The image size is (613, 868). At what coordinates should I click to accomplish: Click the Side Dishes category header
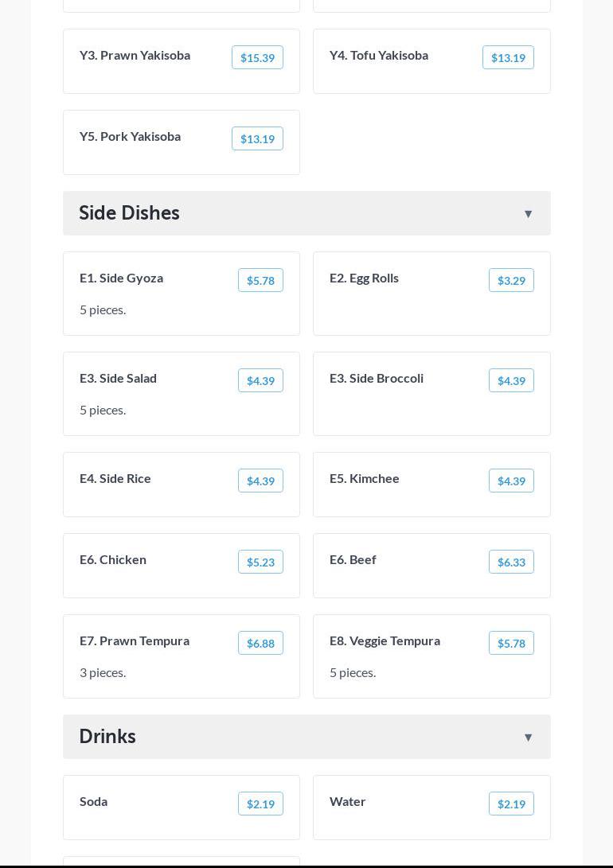click(x=129, y=213)
